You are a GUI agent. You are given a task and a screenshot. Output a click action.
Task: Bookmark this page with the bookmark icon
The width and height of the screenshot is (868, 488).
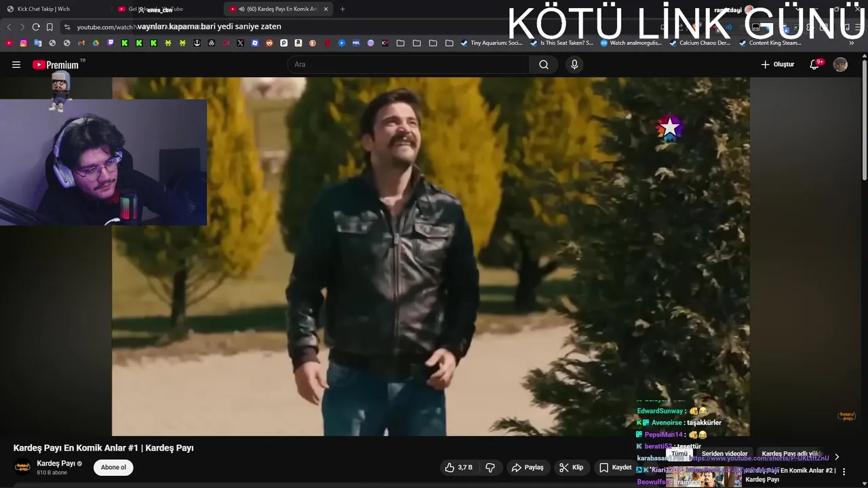[50, 27]
